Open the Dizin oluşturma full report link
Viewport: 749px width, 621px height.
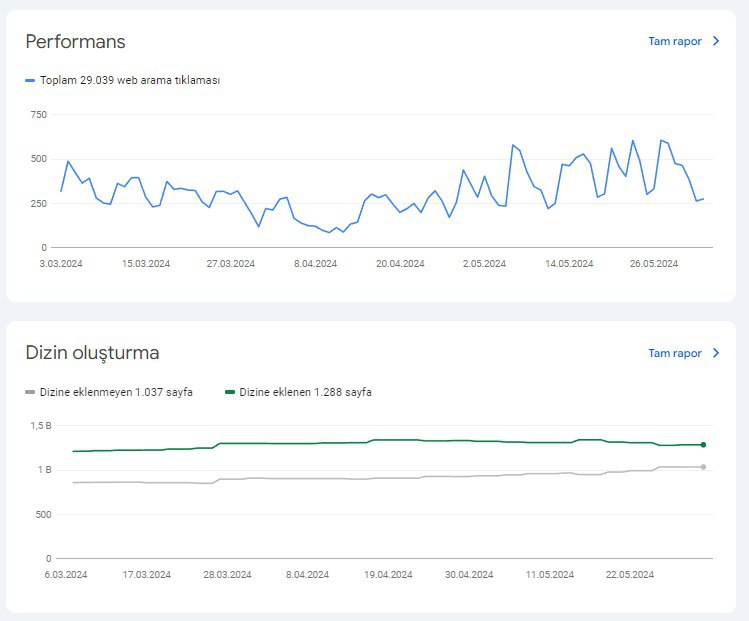(x=674, y=353)
